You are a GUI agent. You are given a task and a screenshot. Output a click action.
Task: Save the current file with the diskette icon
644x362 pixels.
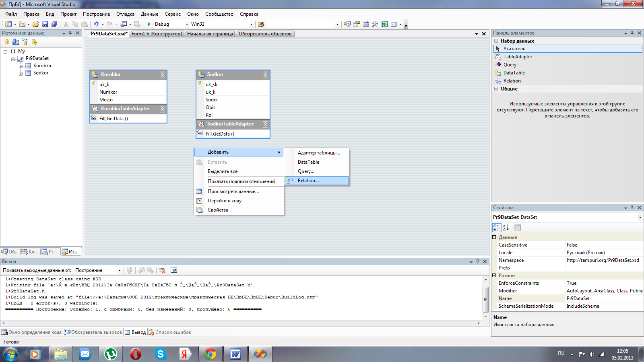coord(45,24)
